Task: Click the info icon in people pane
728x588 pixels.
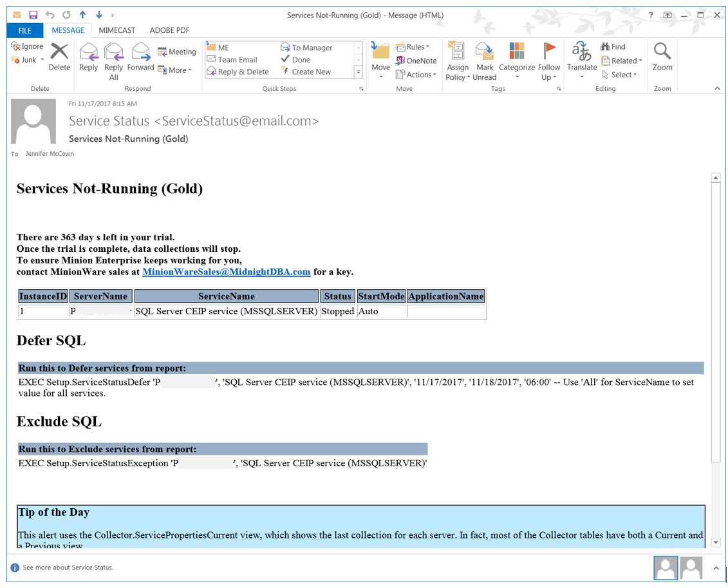Action: [15, 567]
